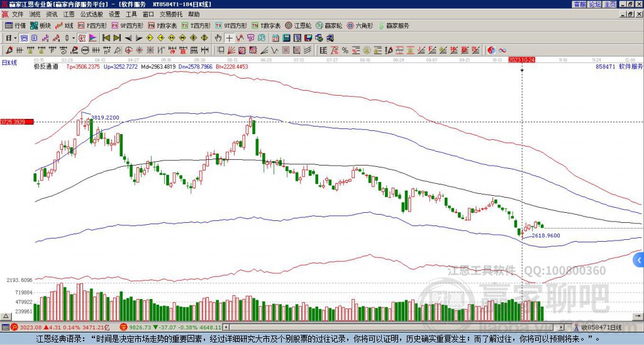644x345 pixels.
Task: Click the yin-yang icon in drawing toolbar
Action: (x=491, y=50)
